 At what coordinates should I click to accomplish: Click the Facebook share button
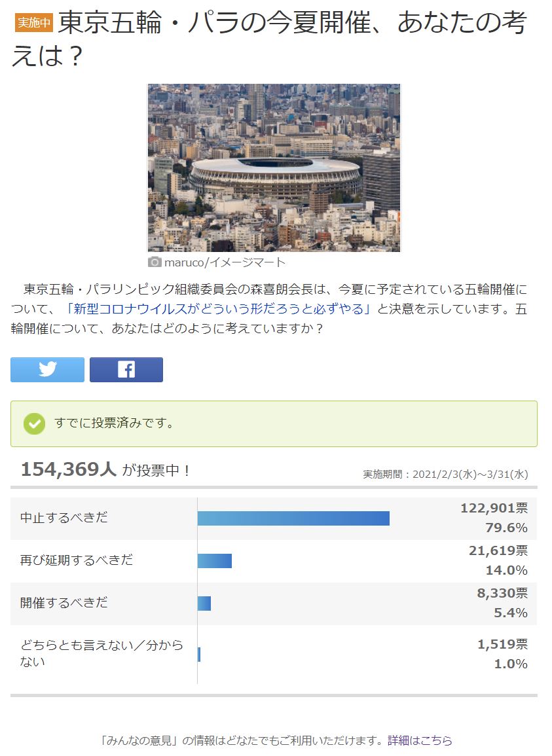(126, 369)
